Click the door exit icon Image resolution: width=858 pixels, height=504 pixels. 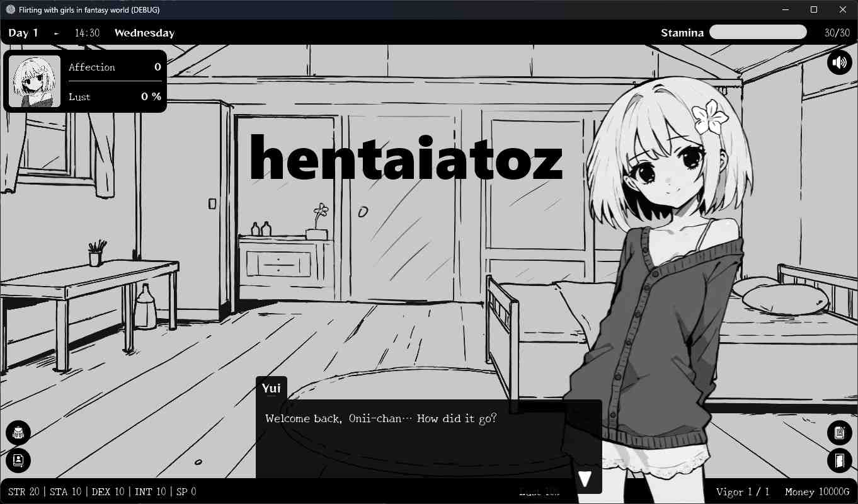click(839, 461)
